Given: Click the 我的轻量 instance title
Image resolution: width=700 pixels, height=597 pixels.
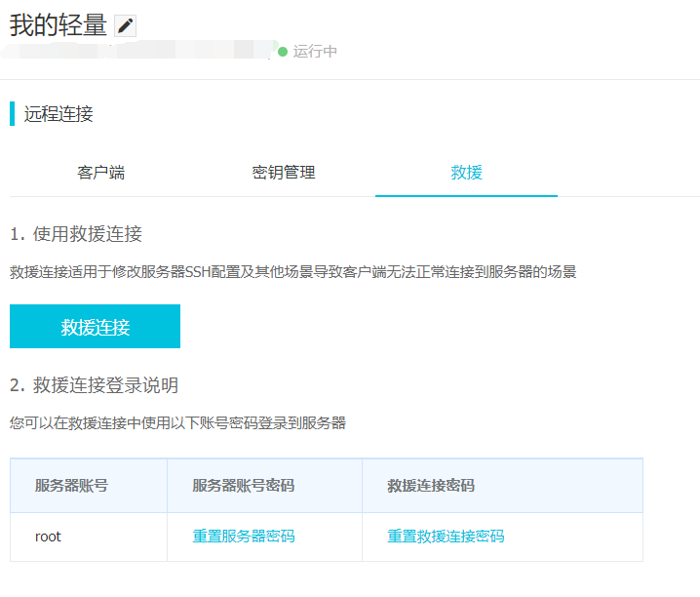Looking at the screenshot, I should pos(58,25).
